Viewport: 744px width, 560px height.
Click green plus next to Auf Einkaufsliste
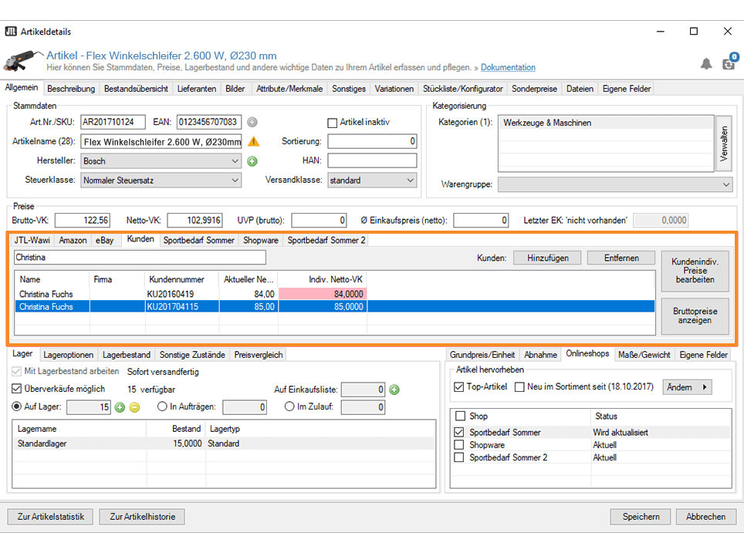(394, 390)
